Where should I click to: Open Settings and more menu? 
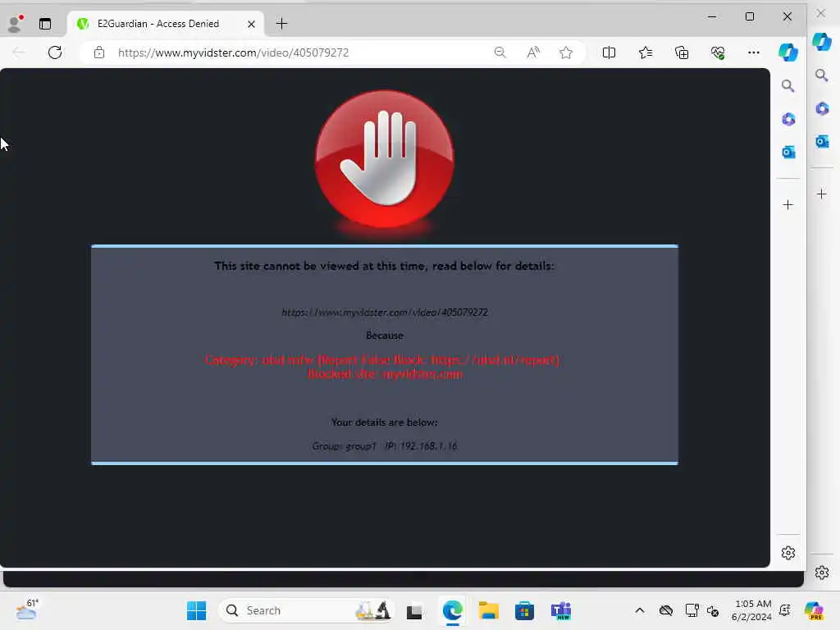(753, 52)
